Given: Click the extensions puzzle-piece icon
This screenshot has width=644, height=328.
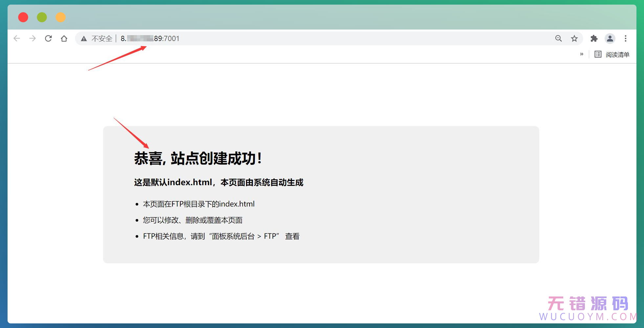Looking at the screenshot, I should 594,38.
